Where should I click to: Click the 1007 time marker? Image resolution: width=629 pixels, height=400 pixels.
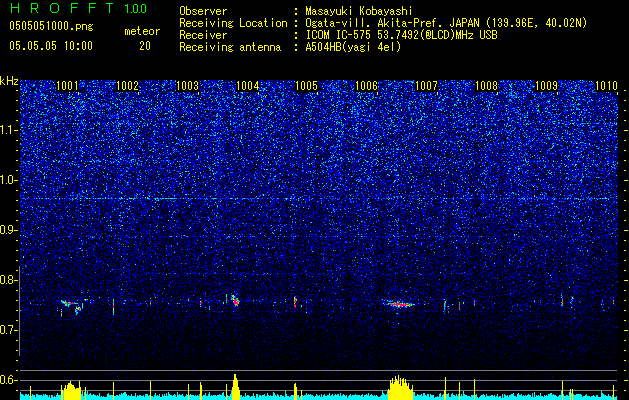(426, 85)
